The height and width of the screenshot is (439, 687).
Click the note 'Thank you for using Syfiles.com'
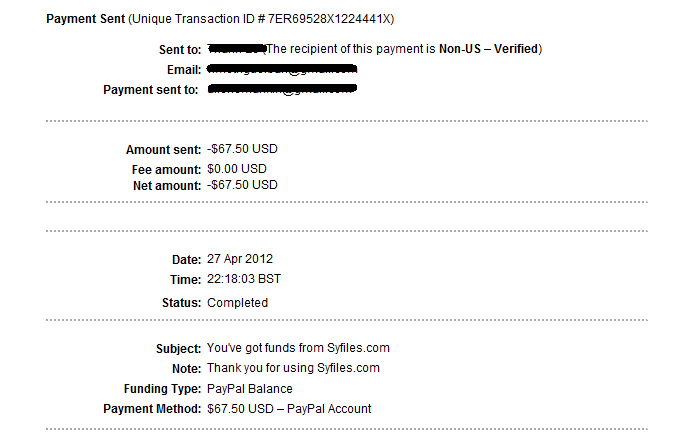(293, 368)
